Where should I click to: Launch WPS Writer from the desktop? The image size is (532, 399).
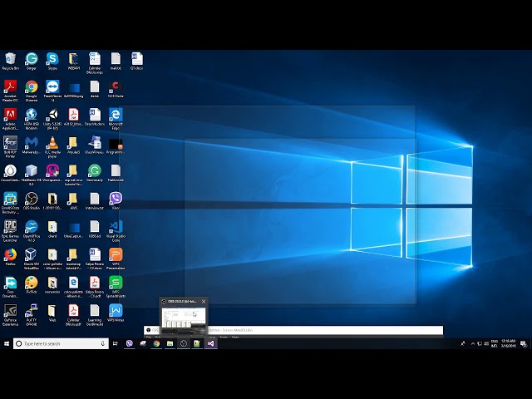point(116,313)
